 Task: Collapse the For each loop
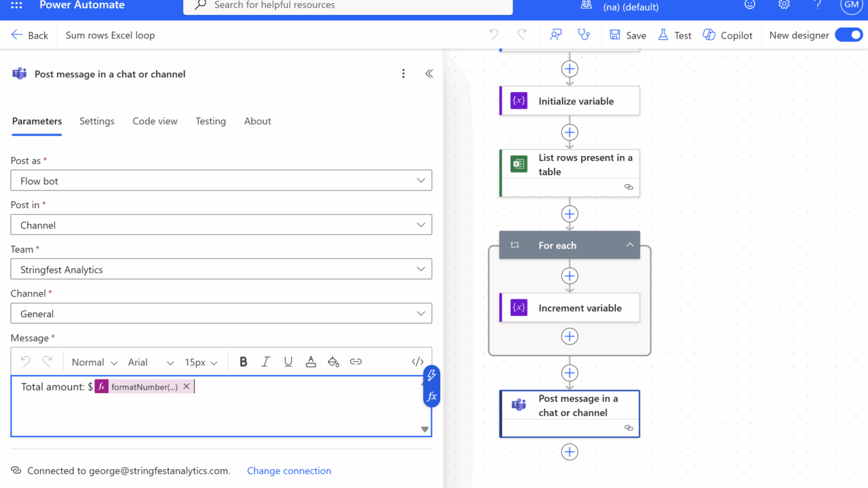(x=630, y=245)
